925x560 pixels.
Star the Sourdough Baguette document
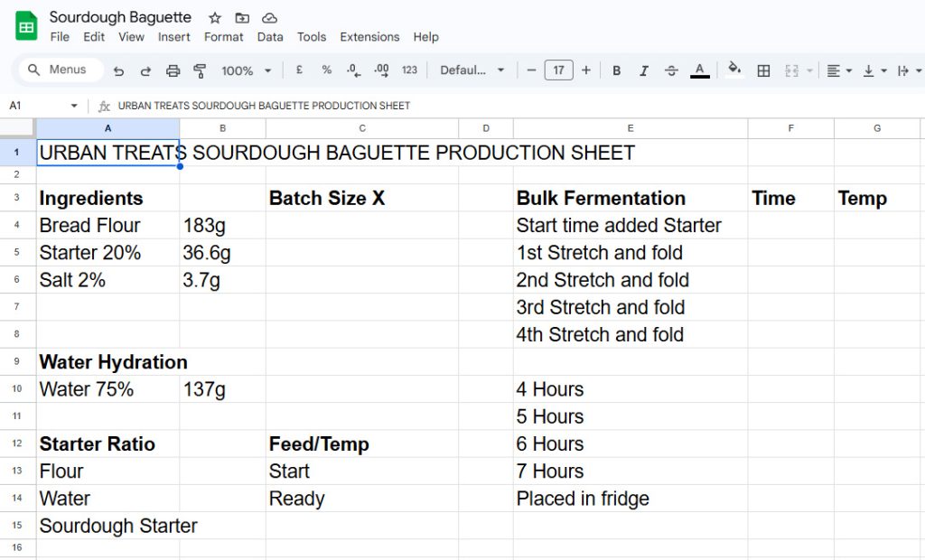215,18
